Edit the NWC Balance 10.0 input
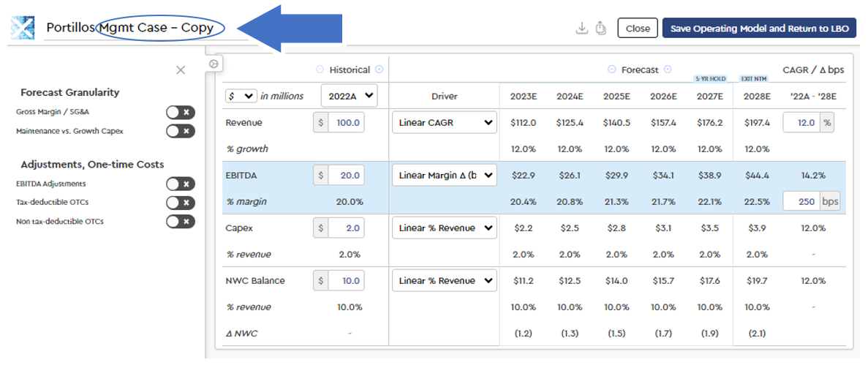 pos(346,280)
